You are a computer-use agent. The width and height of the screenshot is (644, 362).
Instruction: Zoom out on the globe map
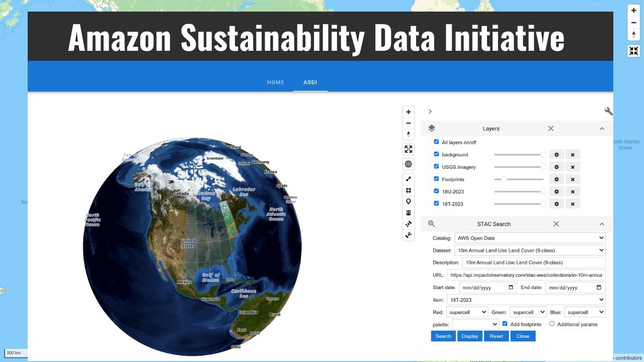pos(409,123)
